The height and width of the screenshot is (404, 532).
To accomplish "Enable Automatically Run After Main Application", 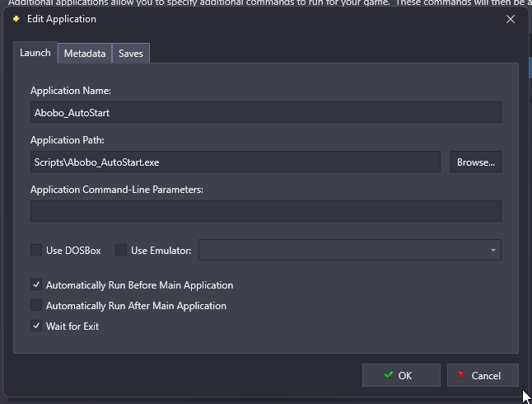I will [36, 306].
